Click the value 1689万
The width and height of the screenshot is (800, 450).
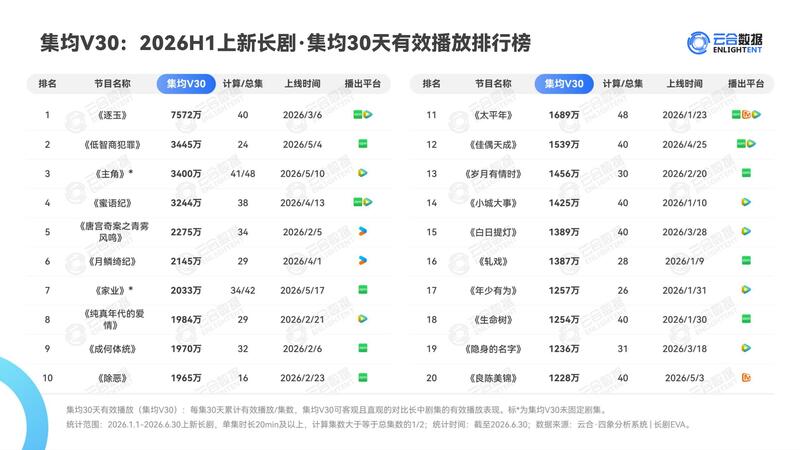(564, 115)
